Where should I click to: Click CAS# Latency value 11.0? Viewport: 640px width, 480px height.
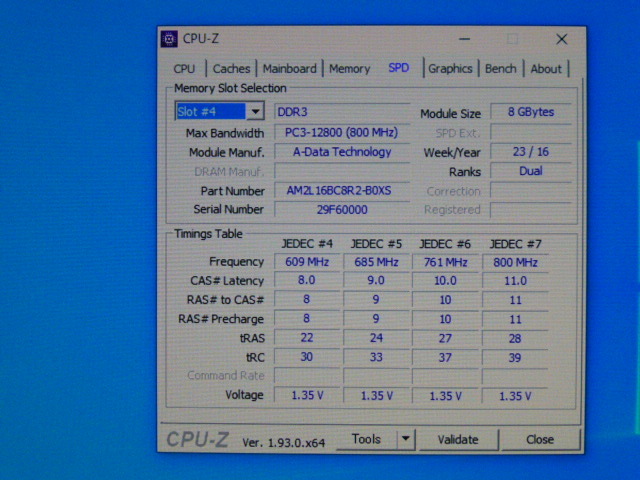tap(516, 281)
